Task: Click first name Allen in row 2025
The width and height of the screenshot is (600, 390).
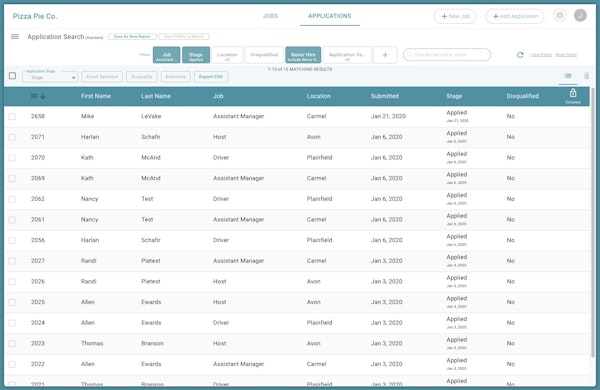Action: tap(88, 302)
